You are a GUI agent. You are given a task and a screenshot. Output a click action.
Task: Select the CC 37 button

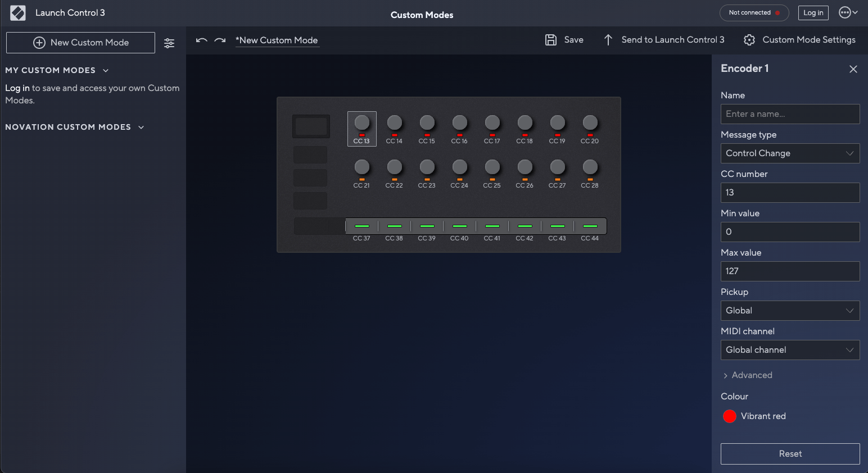pyautogui.click(x=362, y=226)
